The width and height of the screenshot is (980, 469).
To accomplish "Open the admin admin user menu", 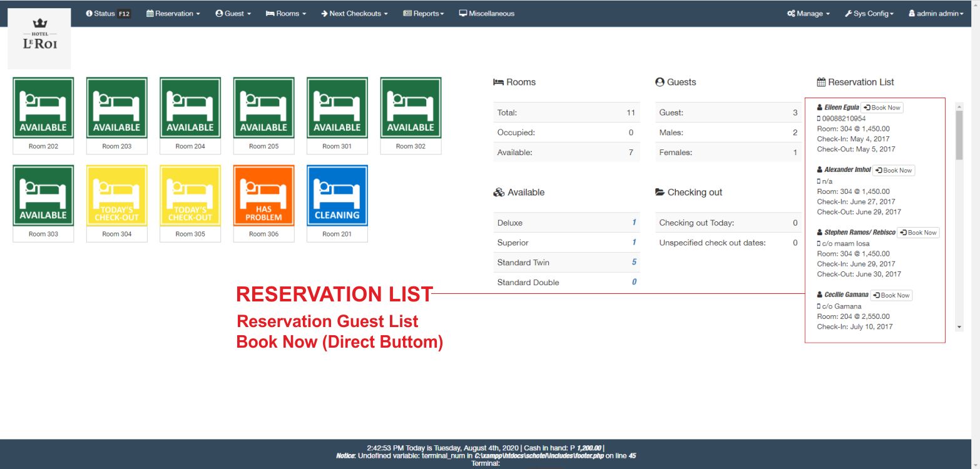I will tap(936, 14).
